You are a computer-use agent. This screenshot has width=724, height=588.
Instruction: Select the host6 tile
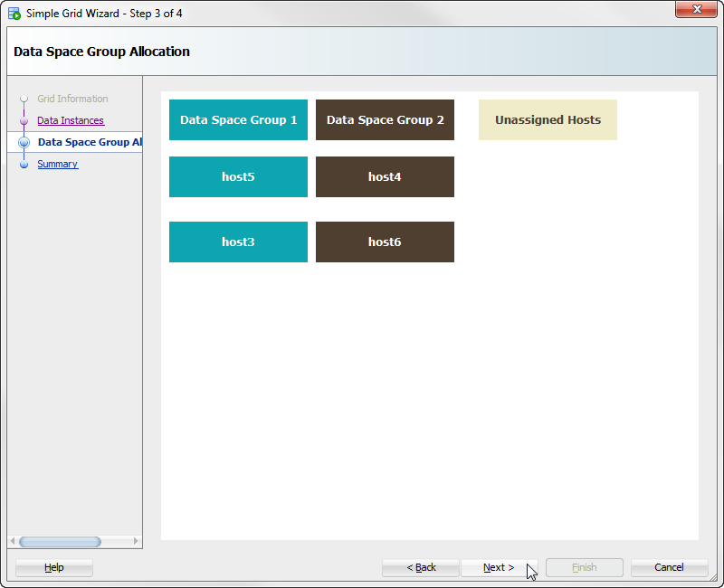click(x=386, y=242)
